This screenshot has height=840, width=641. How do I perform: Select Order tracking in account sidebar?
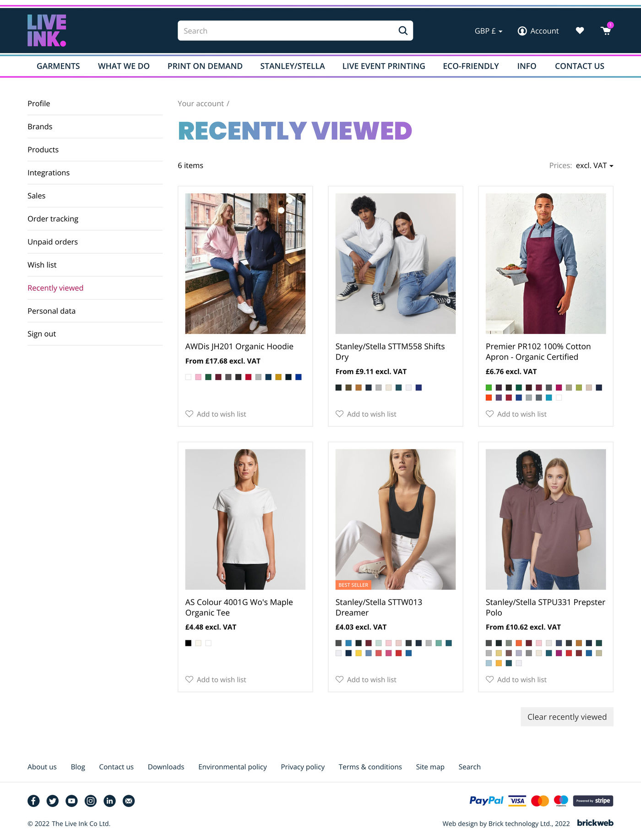pyautogui.click(x=53, y=219)
